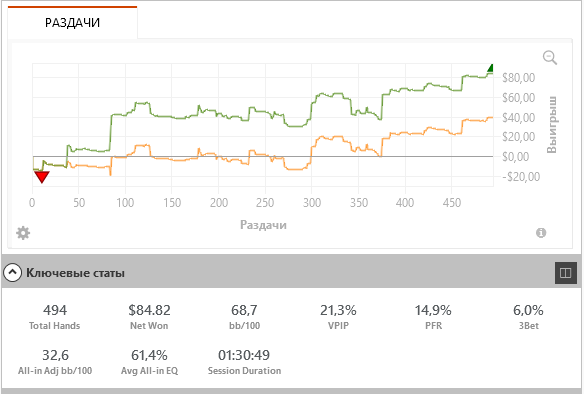Select the РАЗДАЧИ tab
Viewport: 584px width, 394px height.
[x=72, y=23]
